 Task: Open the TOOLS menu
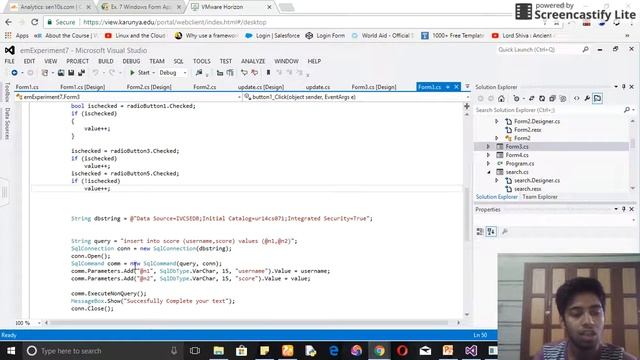tap(202, 61)
